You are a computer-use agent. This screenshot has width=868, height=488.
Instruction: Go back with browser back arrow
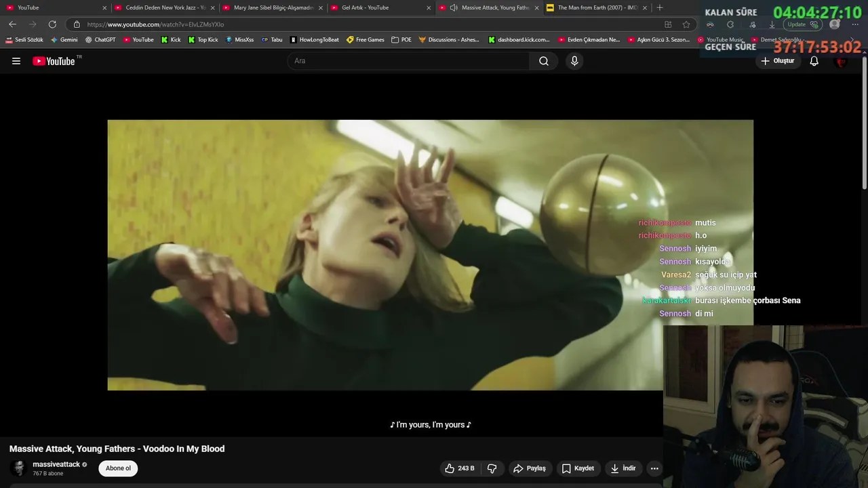tap(12, 24)
